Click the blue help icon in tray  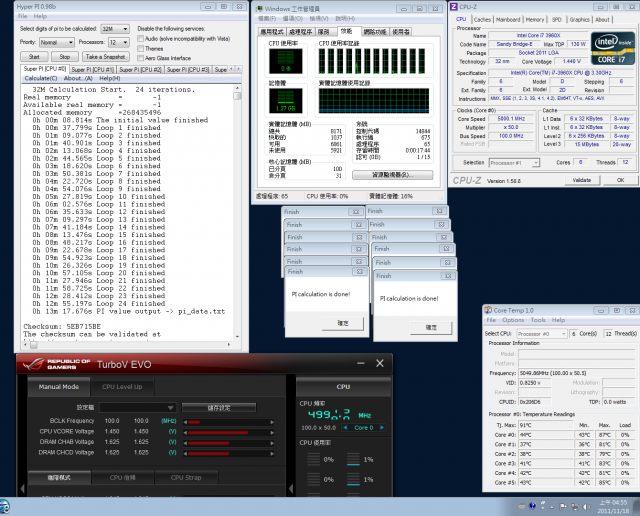[532, 506]
